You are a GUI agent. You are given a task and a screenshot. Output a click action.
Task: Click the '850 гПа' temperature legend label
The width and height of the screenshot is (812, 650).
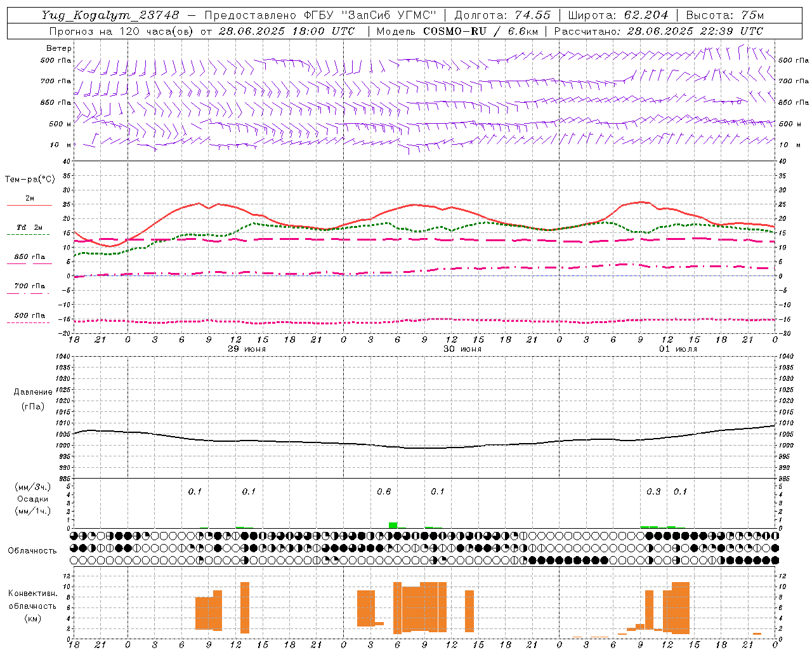coord(30,257)
